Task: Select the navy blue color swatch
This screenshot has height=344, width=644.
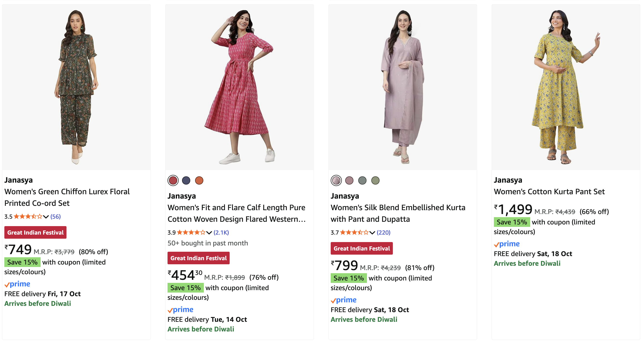Action: click(x=186, y=180)
